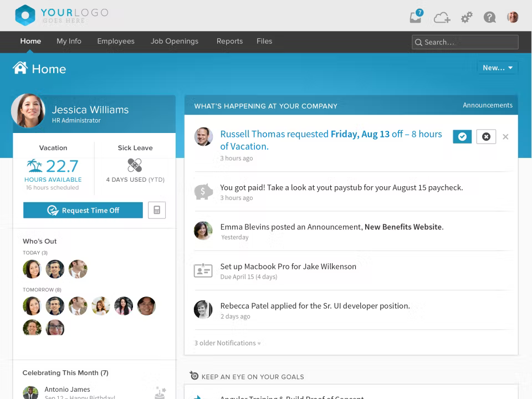Open the Announcements link
Screen dimensions: 532x399
click(x=487, y=105)
